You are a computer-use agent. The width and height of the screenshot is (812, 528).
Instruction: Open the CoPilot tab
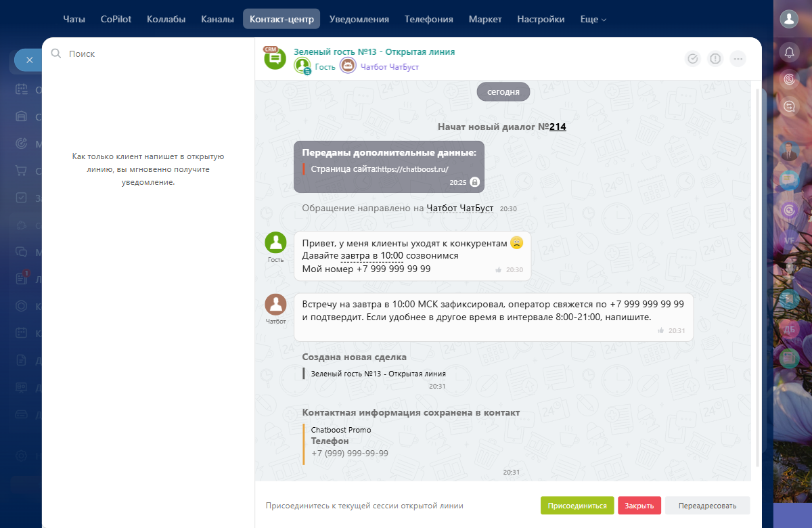click(x=116, y=20)
